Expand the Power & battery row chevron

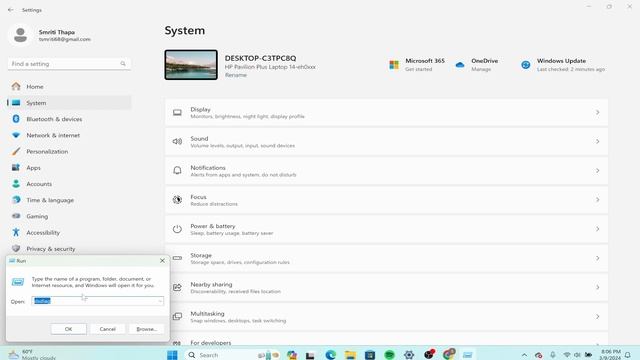[598, 229]
